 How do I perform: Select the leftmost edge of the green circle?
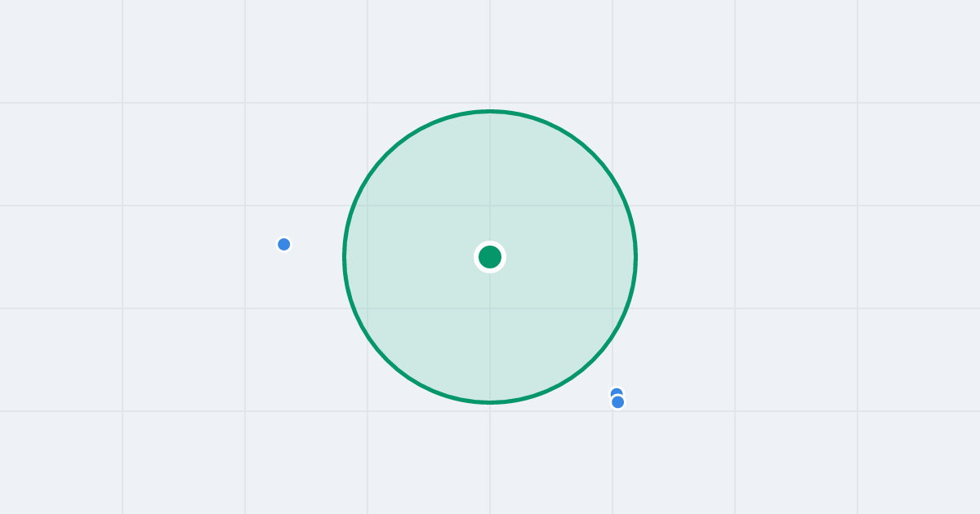[345, 257]
